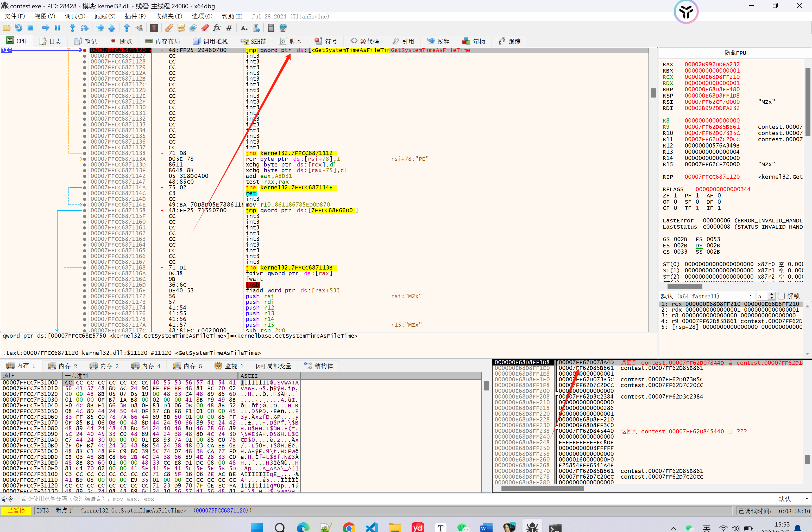
Task: Click the 隐藏FPU button
Action: tap(735, 53)
